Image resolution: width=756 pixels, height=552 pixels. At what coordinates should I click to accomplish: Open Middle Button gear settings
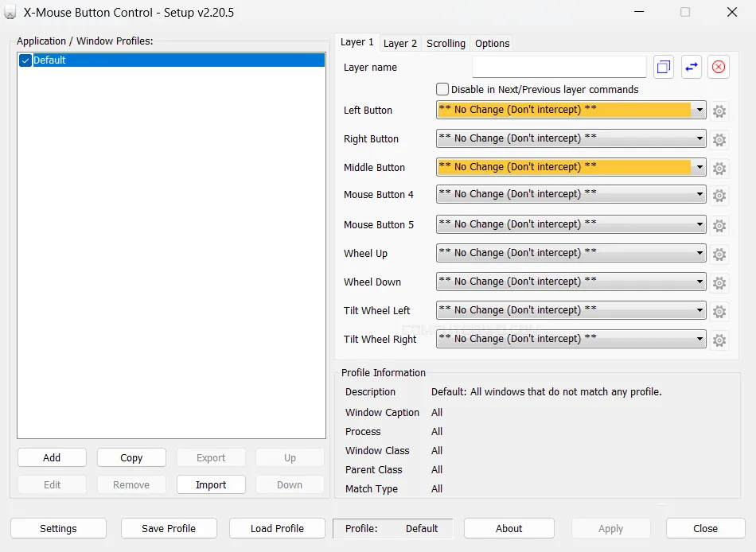pos(719,169)
